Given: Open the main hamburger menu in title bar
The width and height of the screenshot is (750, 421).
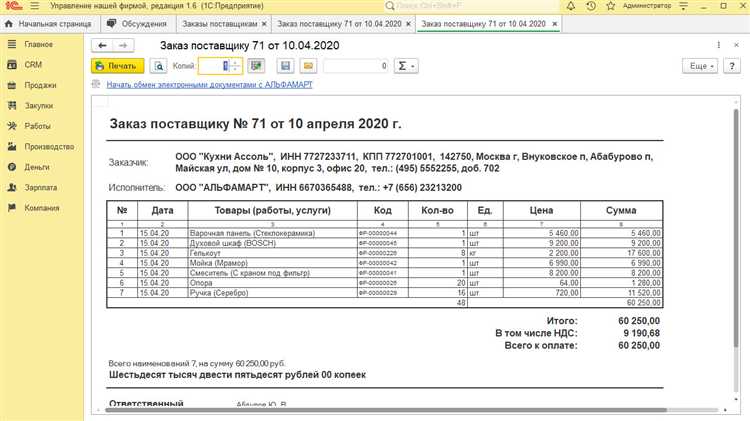Looking at the screenshot, I should [34, 6].
